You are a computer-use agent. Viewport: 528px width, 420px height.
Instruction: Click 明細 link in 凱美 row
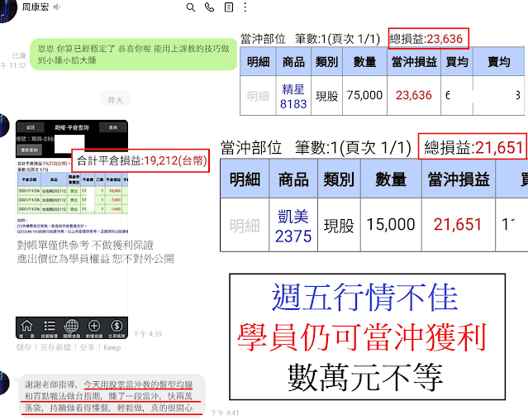245,226
